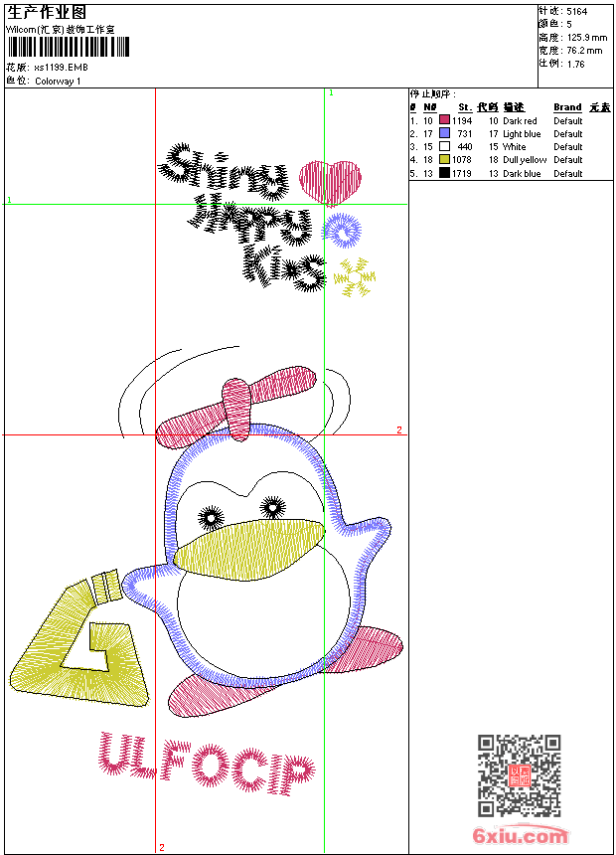Click the scale value 1.76
616x855 pixels.
pyautogui.click(x=575, y=65)
